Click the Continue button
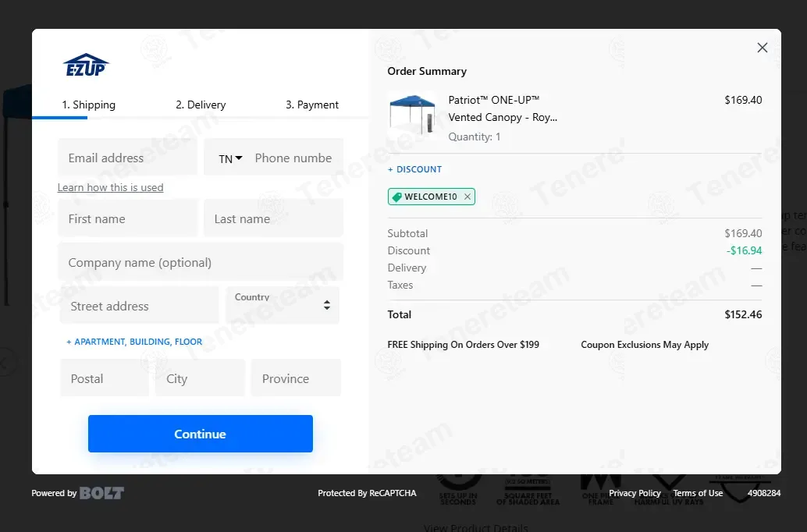This screenshot has width=807, height=532. click(x=201, y=434)
